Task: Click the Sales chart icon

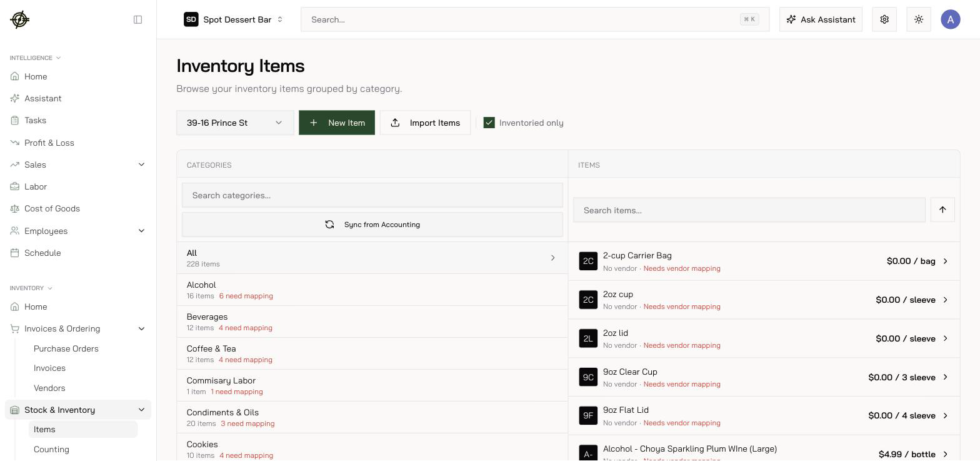Action: click(15, 165)
